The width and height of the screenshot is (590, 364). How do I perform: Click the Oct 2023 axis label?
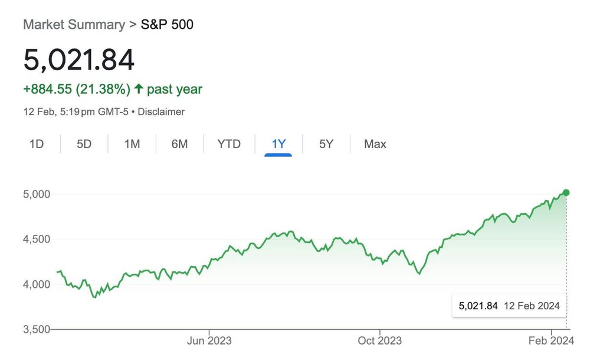coord(381,340)
